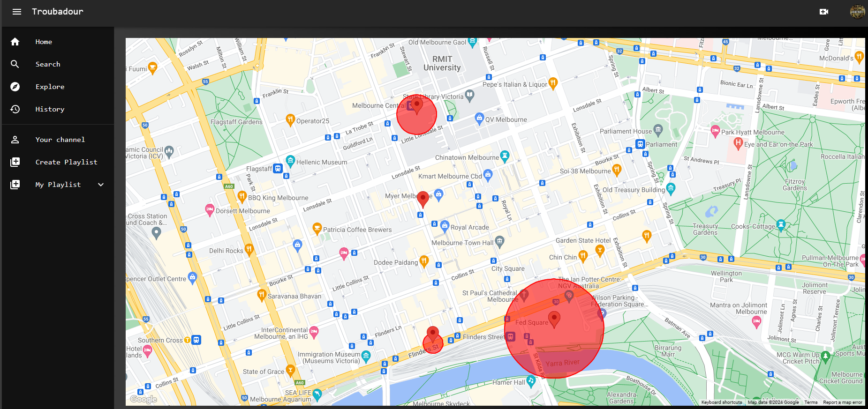Open the map Terms link
This screenshot has width=868, height=409.
pos(811,402)
